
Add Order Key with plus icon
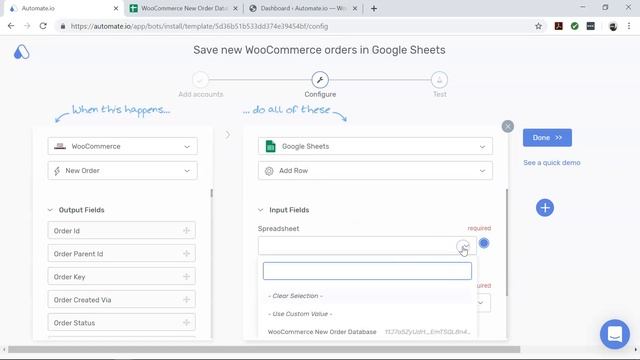(x=187, y=277)
